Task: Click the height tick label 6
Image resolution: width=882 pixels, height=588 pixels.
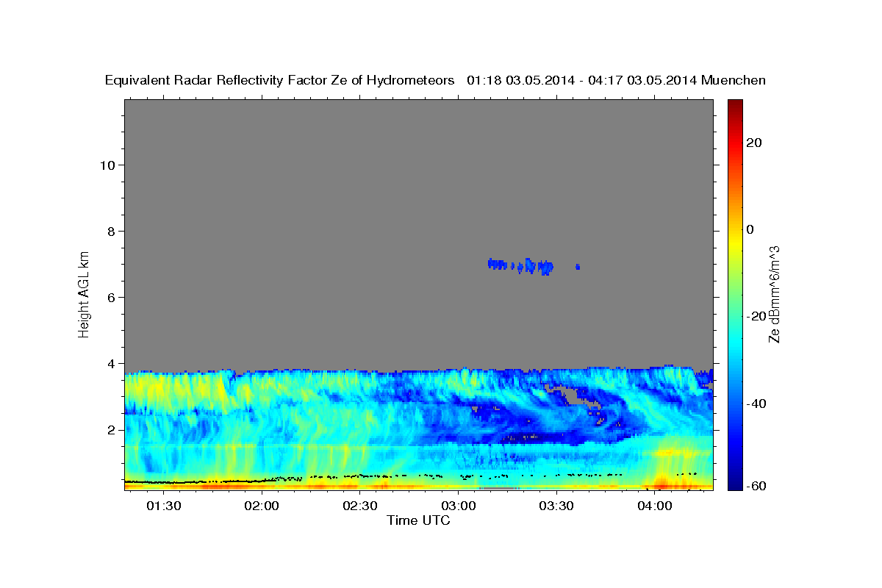Action: 110,297
